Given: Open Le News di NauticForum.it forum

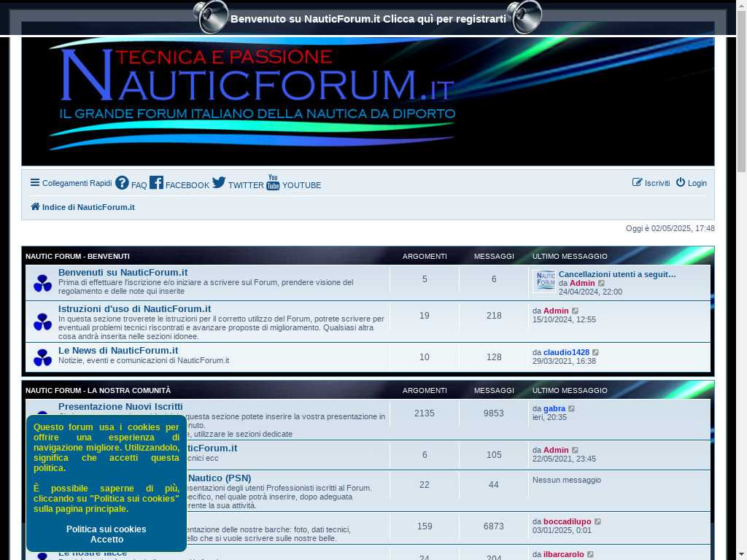Looking at the screenshot, I should tap(118, 351).
